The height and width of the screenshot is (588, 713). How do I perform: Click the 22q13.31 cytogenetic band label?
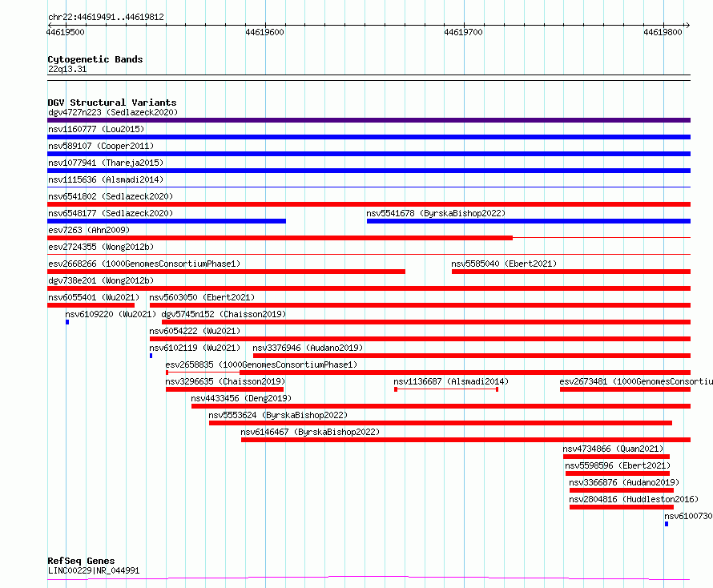pos(67,69)
